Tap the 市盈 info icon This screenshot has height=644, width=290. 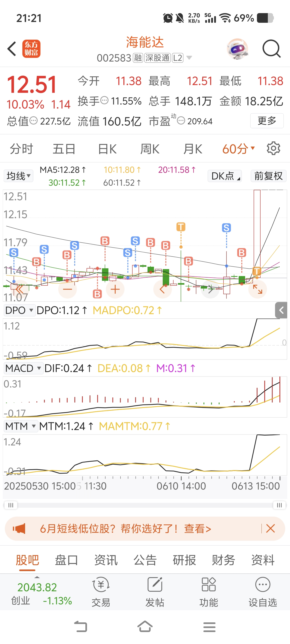181,121
